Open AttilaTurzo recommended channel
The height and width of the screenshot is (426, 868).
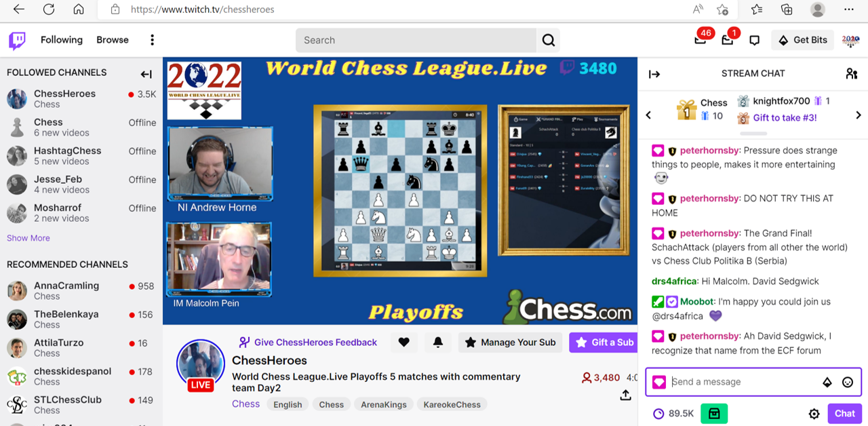click(x=81, y=347)
